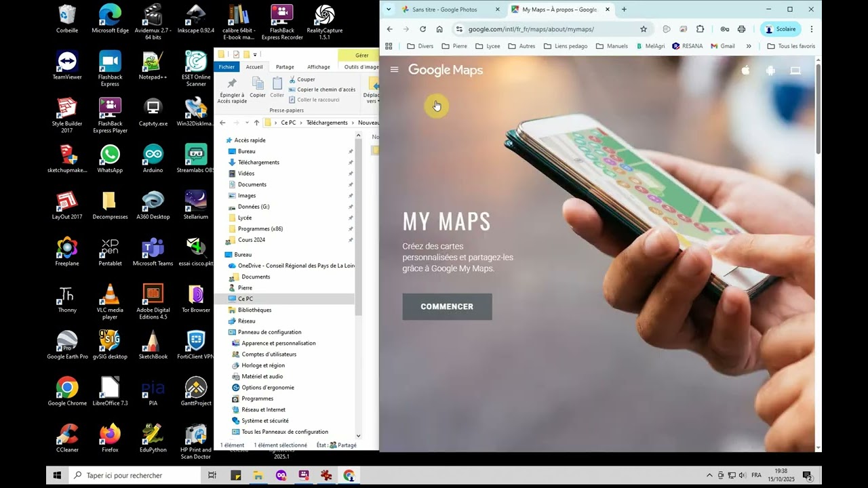Open a new Chrome tab

624,9
